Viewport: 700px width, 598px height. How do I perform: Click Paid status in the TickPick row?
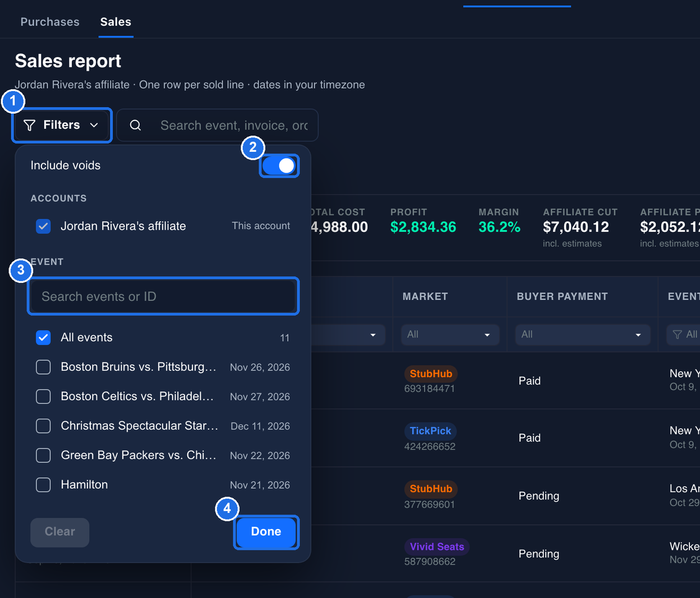click(529, 438)
